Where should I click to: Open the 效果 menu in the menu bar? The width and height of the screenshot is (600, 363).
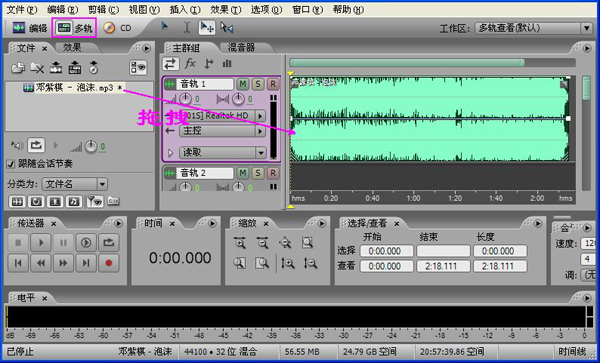point(226,10)
